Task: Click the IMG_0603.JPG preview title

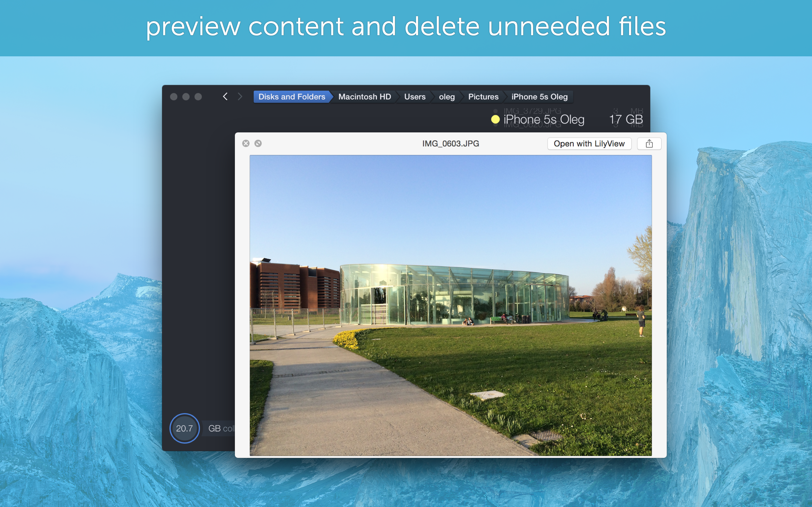Action: click(450, 144)
